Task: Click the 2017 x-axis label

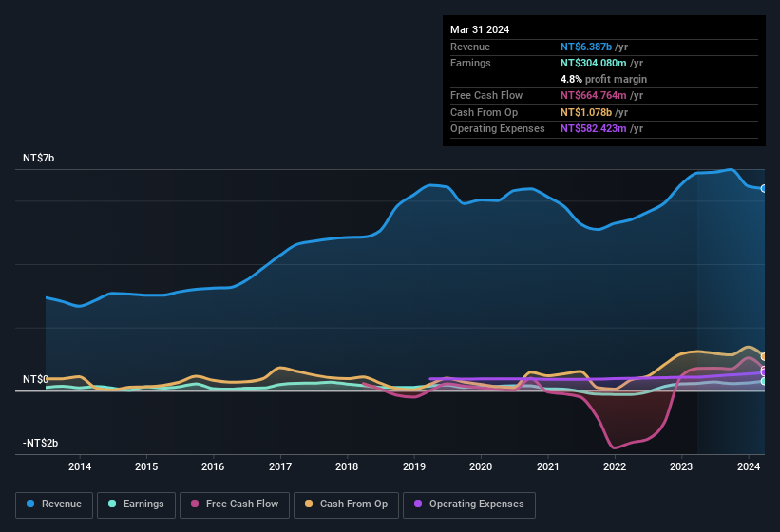Action: pyautogui.click(x=280, y=466)
